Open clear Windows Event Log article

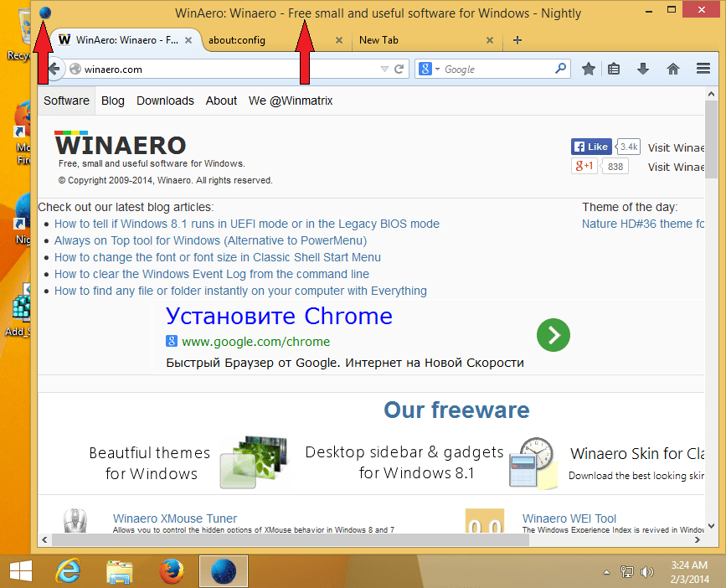tap(212, 274)
